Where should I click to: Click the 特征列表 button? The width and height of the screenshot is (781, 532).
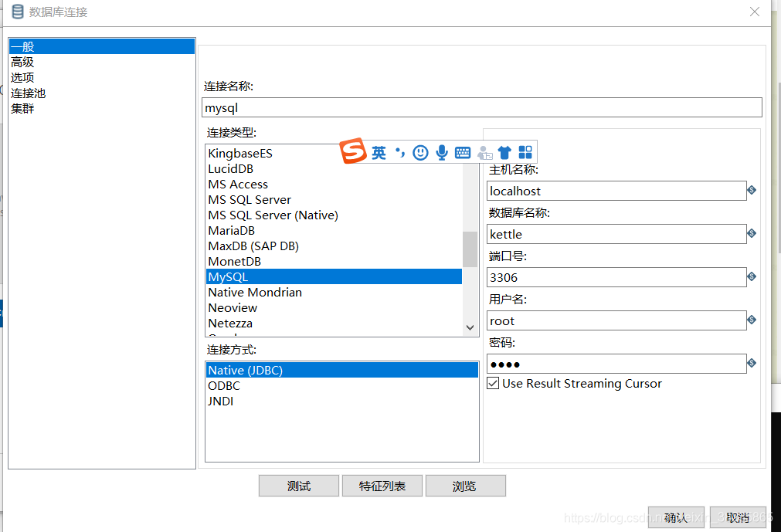382,486
